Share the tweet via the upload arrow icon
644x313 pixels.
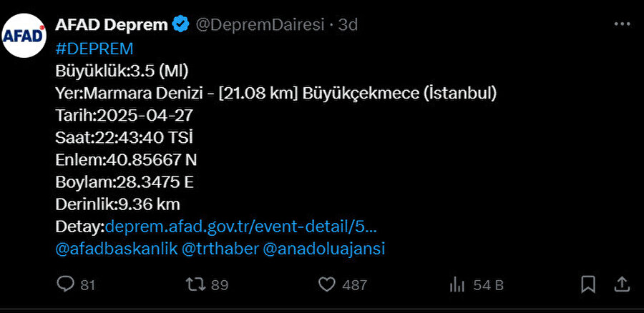(x=622, y=284)
